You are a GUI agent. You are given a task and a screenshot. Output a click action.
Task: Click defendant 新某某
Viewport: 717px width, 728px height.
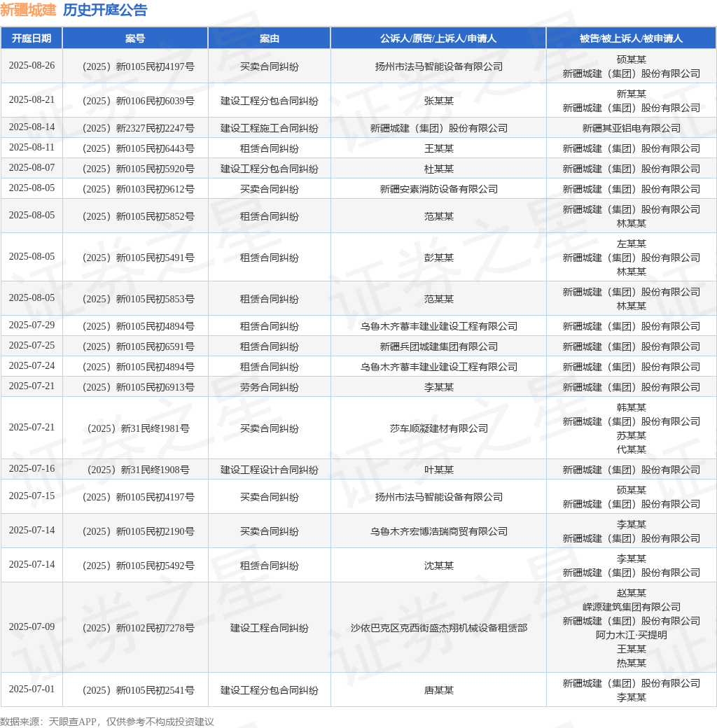pyautogui.click(x=631, y=94)
